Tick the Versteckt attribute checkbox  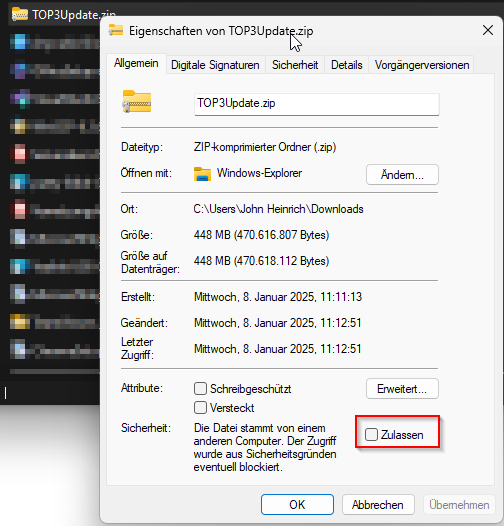[x=200, y=408]
